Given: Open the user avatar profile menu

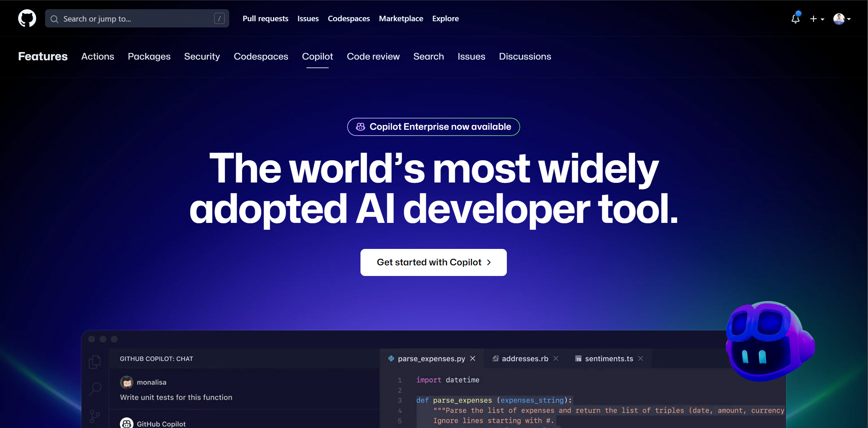Looking at the screenshot, I should [842, 19].
